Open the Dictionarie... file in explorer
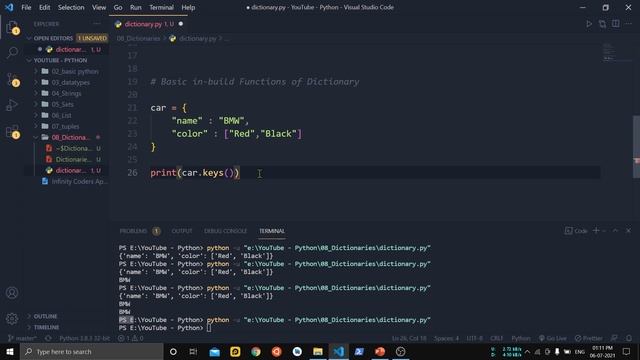This screenshot has height=360, width=640. [x=73, y=160]
